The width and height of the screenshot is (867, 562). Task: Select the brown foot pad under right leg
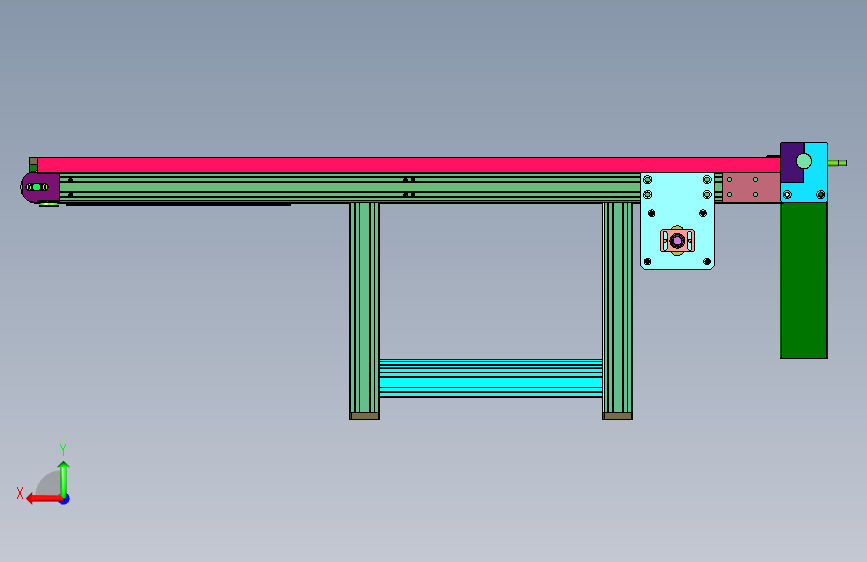(x=618, y=416)
